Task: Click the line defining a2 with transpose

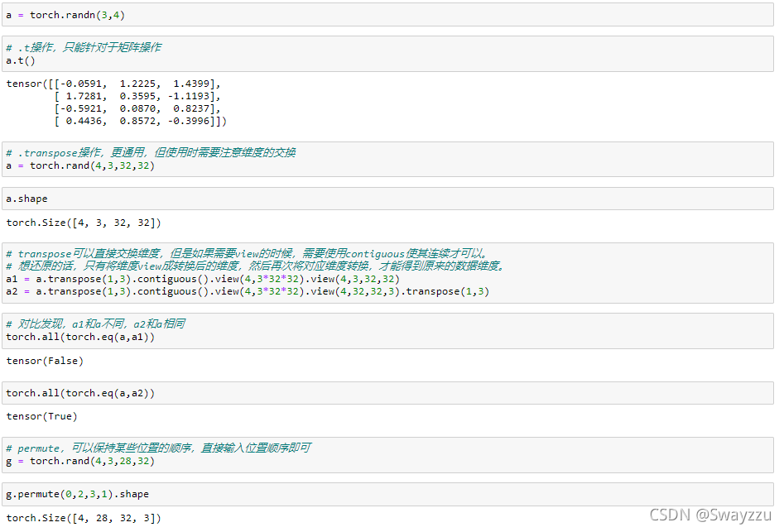Action: tap(248, 291)
